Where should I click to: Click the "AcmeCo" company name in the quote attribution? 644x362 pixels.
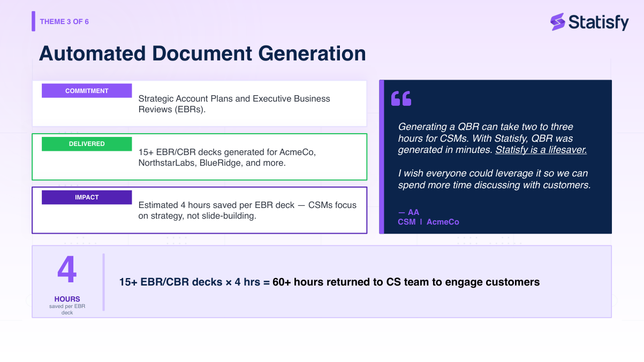tap(443, 222)
